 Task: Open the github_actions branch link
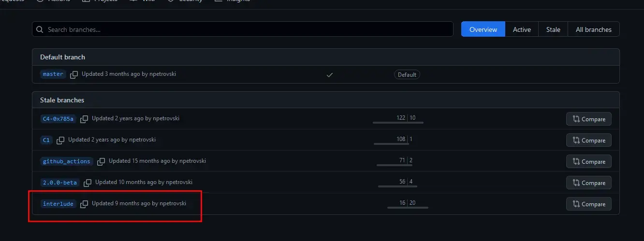pos(67,161)
